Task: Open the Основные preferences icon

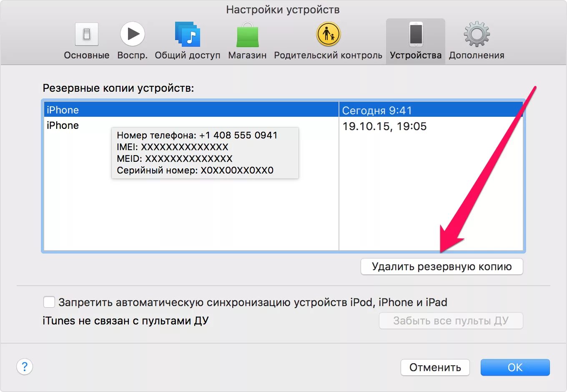Action: (87, 34)
